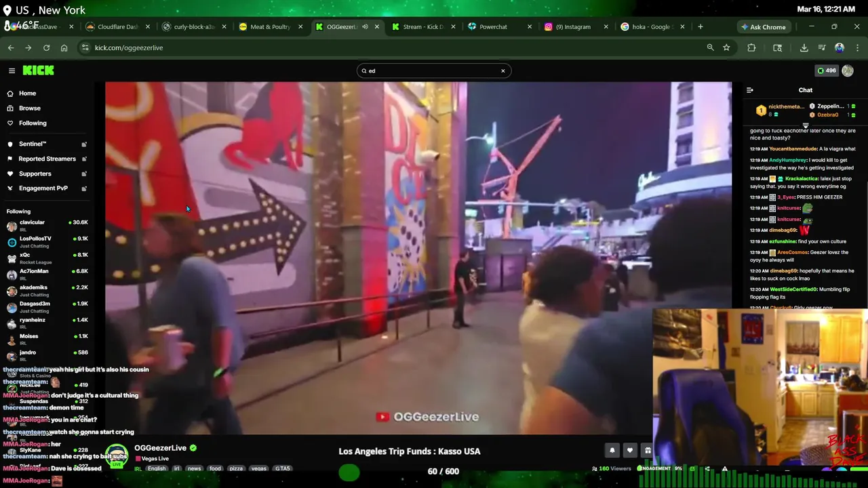
Task: Open Chrome extensions menu
Action: 751,47
